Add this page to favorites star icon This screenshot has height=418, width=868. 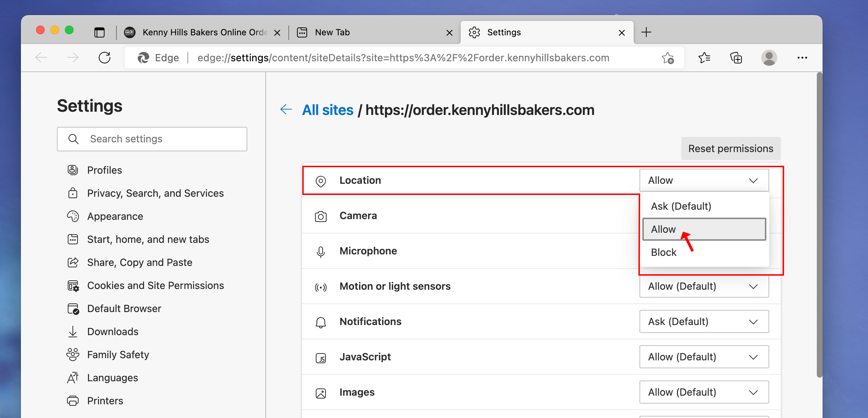[x=668, y=58]
